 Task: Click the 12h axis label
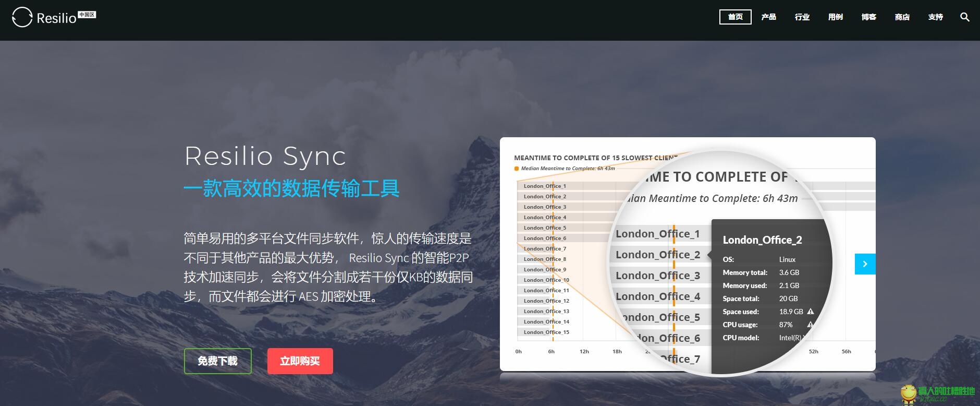pos(584,352)
